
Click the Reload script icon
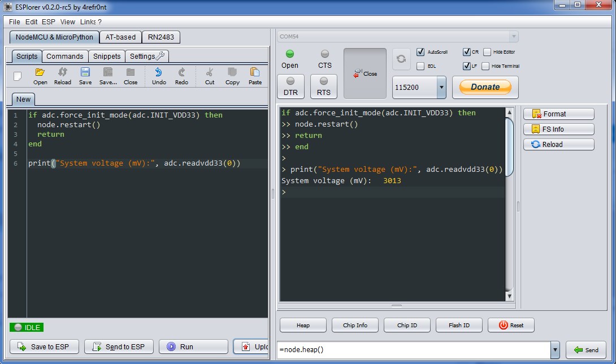pos(63,72)
